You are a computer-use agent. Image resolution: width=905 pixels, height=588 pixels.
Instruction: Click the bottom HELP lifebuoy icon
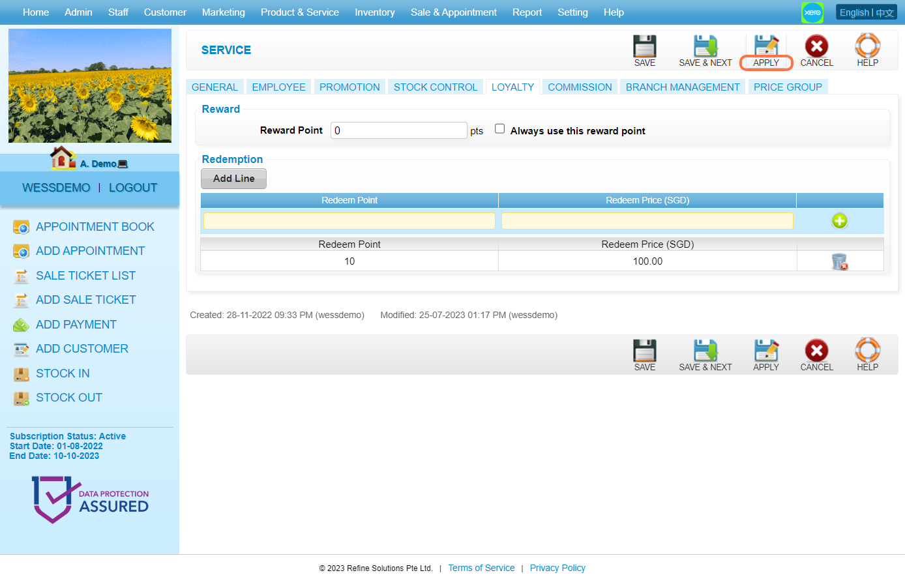coord(867,351)
